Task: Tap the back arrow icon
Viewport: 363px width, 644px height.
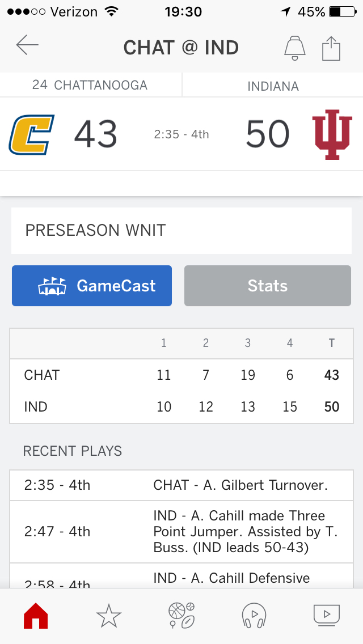Action: point(27,46)
